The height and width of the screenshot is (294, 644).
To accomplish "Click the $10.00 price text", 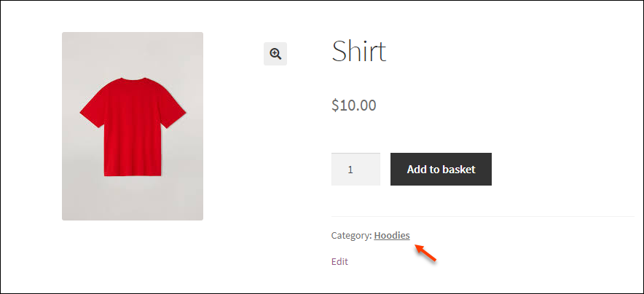I will [x=353, y=106].
